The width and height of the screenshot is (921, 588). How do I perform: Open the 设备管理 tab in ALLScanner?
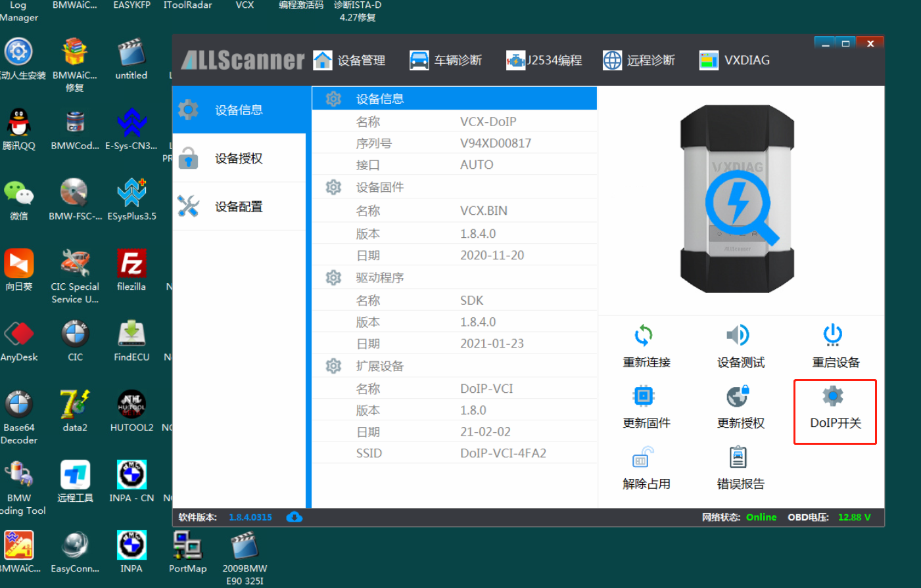[x=349, y=60]
